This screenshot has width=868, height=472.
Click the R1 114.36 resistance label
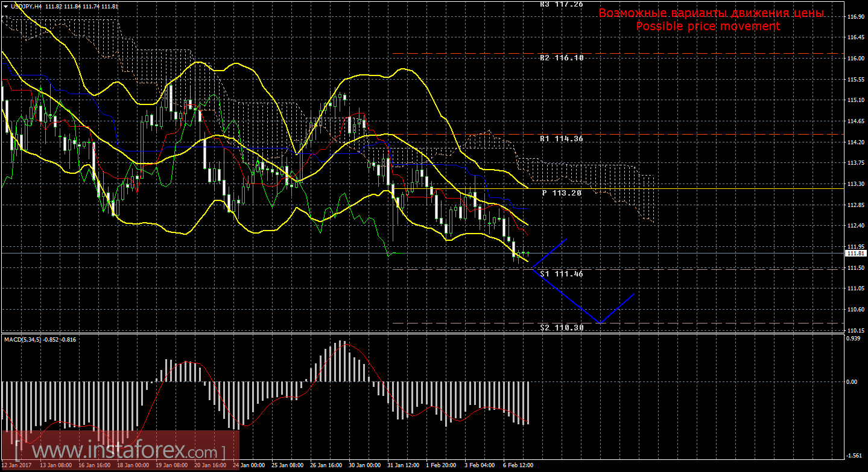tap(561, 139)
